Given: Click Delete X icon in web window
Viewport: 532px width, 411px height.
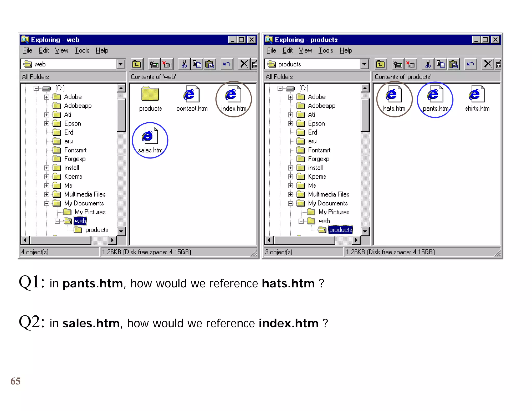Looking at the screenshot, I should coord(244,64).
